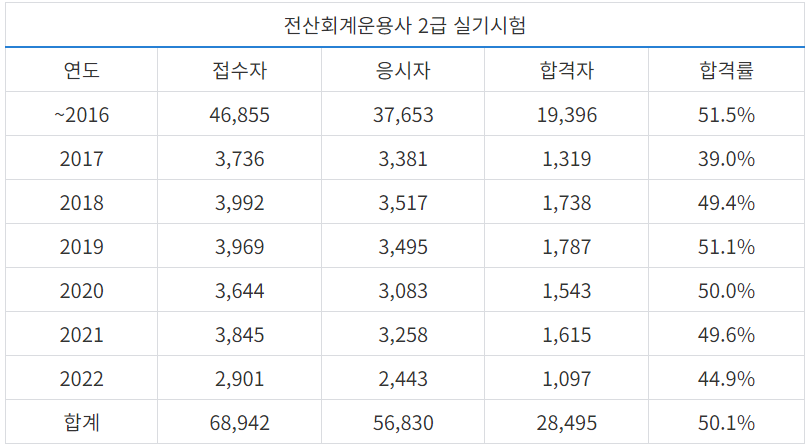Select the 접수자 column header
The height and width of the screenshot is (447, 806).
click(240, 70)
